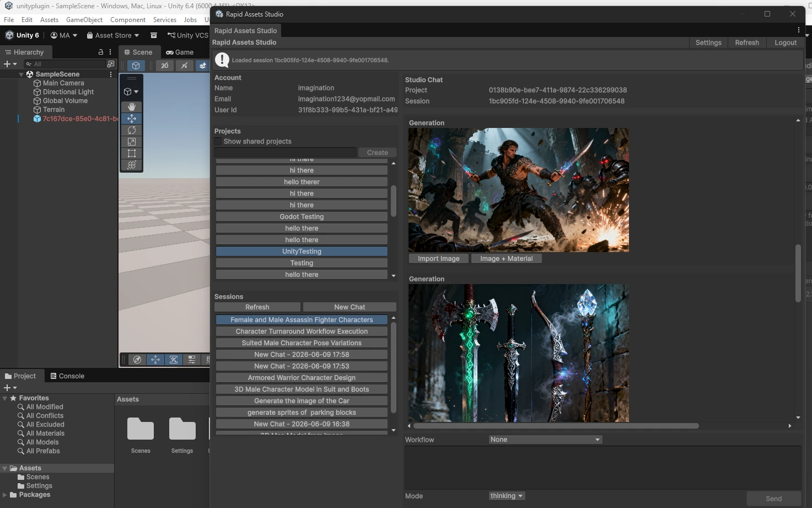Click the Hierarchy search-by-type icon

pyautogui.click(x=111, y=64)
